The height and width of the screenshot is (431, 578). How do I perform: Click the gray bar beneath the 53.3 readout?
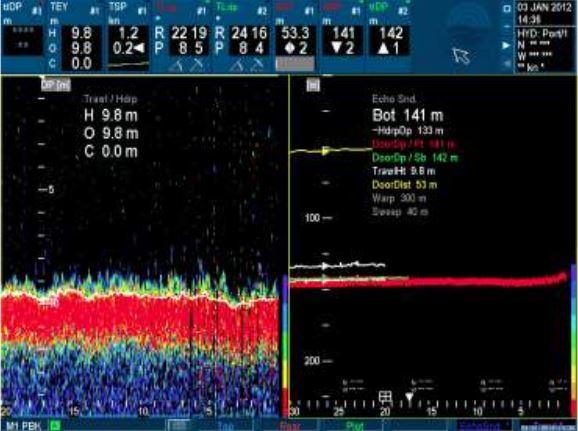[295, 63]
